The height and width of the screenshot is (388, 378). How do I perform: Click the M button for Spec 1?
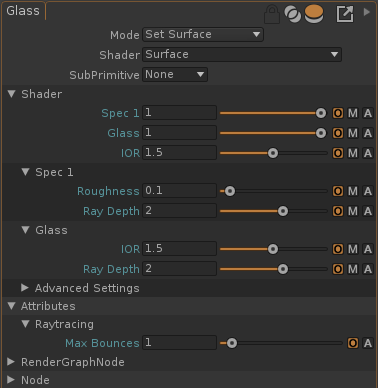(x=353, y=113)
